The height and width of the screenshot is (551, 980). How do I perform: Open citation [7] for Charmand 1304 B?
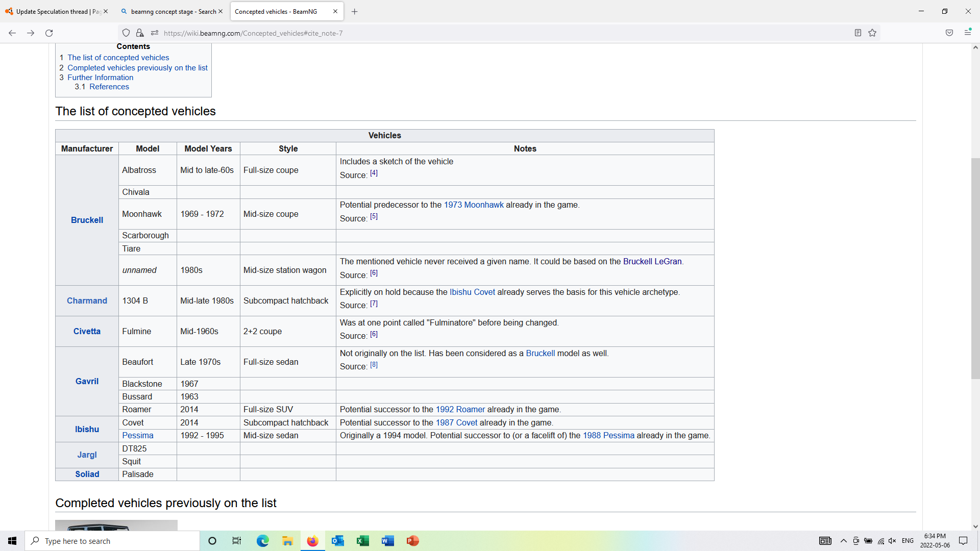pos(374,304)
